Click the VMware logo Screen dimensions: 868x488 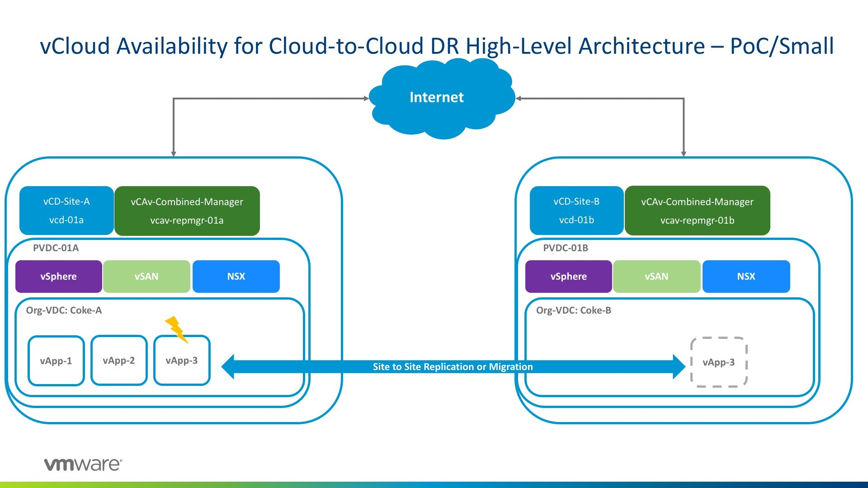[83, 465]
